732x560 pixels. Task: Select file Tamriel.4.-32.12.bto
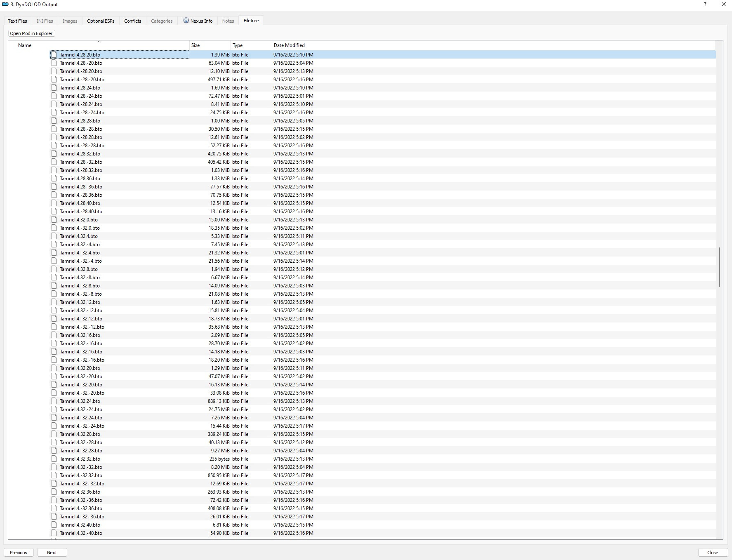pos(81,318)
